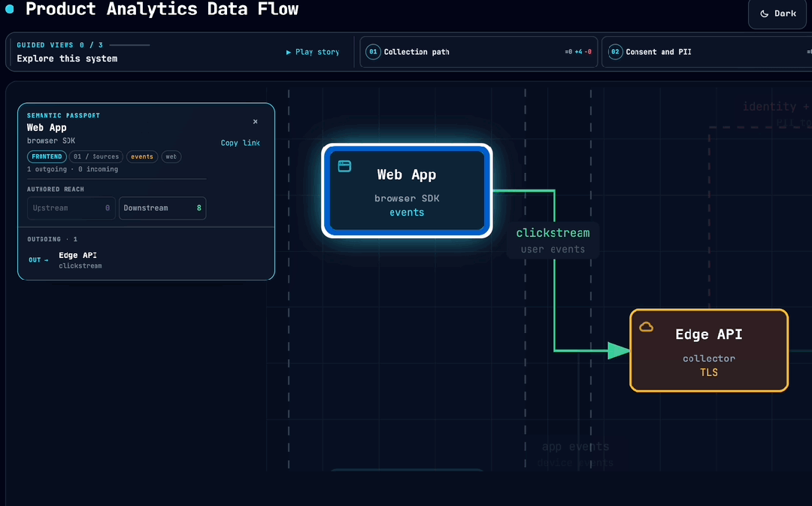812x506 pixels.
Task: Click the "TLS" label in Edge API node
Action: (x=709, y=372)
